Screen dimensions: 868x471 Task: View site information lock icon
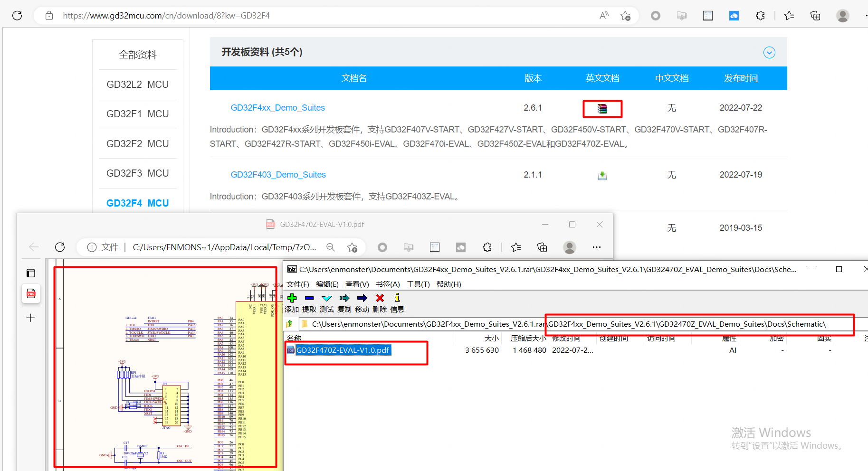point(49,16)
